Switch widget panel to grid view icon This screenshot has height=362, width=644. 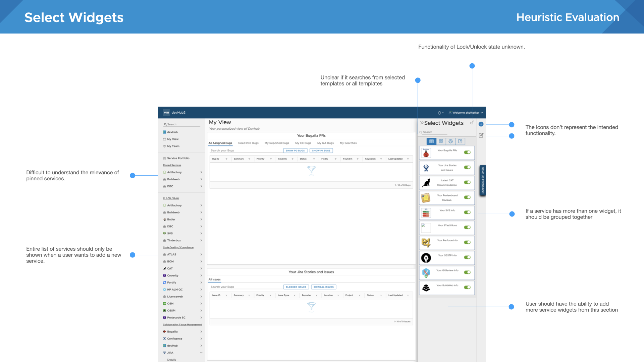(x=441, y=141)
